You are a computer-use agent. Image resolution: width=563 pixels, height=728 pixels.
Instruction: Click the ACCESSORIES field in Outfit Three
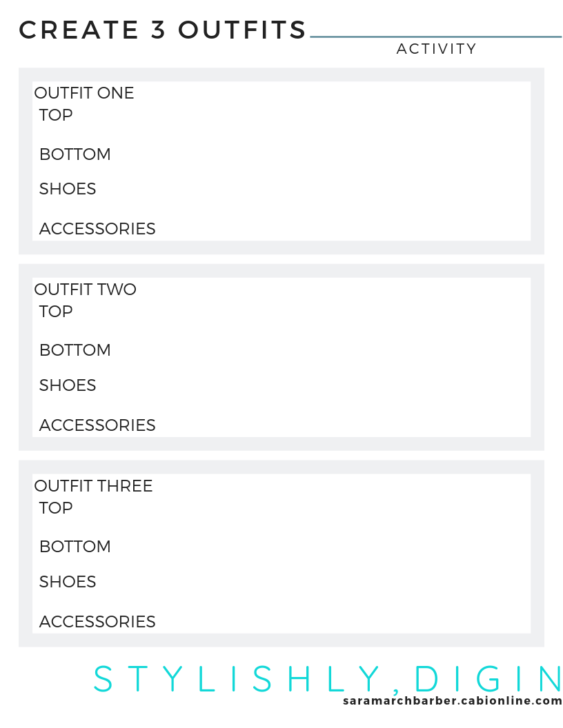[x=97, y=622]
